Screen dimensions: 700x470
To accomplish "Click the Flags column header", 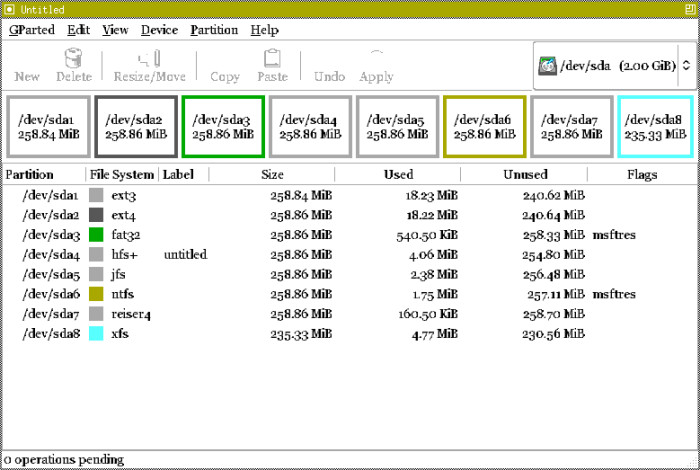I will click(x=642, y=175).
